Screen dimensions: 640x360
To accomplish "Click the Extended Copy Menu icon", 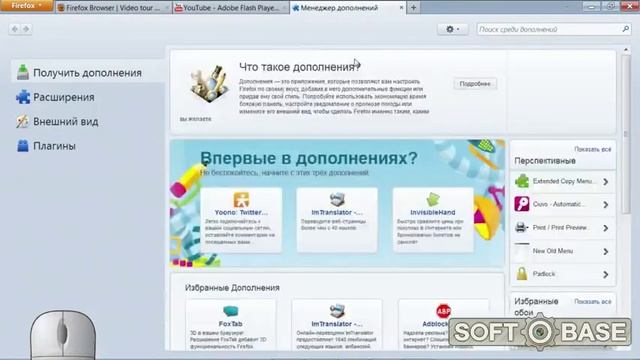I will tap(522, 181).
